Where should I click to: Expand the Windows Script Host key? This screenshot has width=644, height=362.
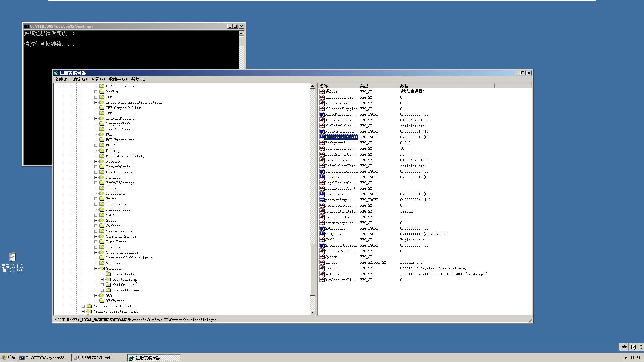pyautogui.click(x=83, y=306)
